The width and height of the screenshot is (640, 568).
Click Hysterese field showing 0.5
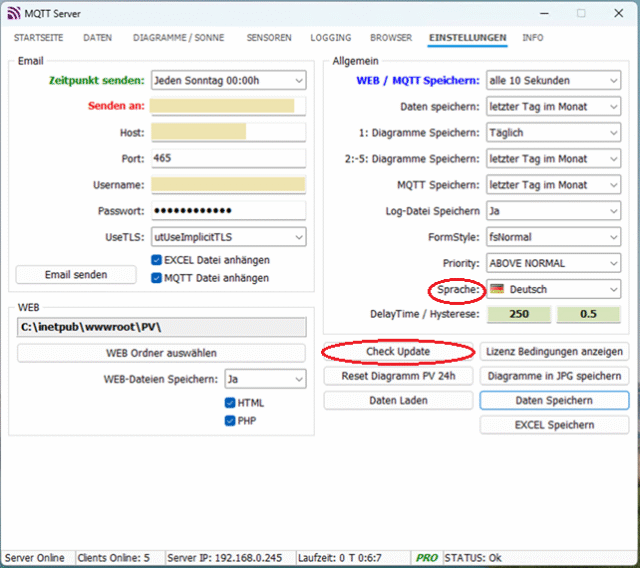pos(588,314)
